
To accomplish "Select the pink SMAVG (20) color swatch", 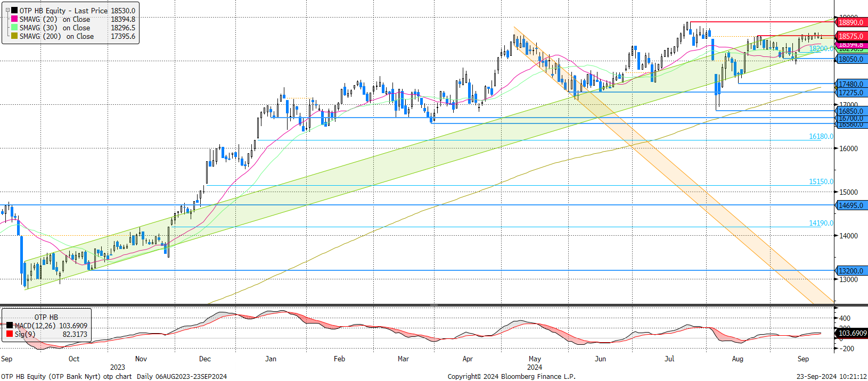I will point(14,19).
